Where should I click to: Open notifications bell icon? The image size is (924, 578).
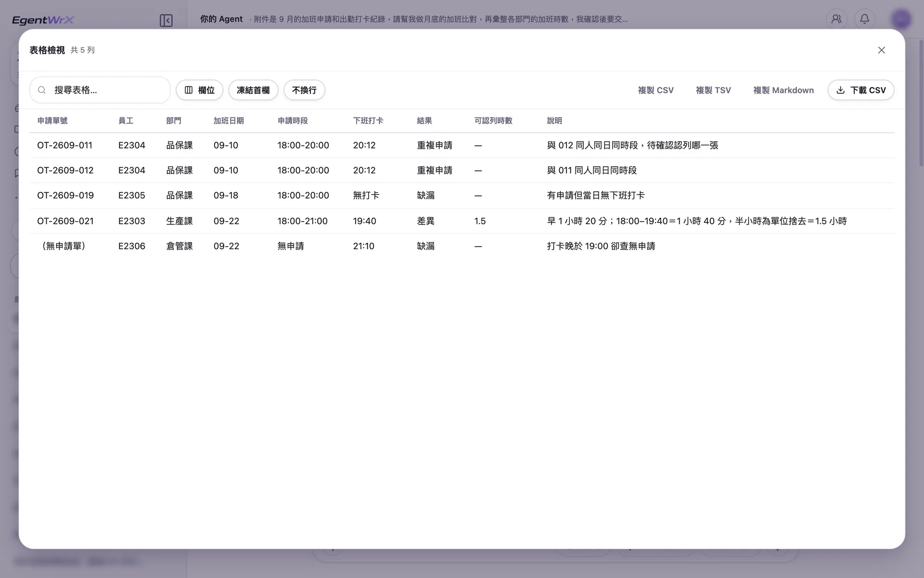click(x=864, y=19)
